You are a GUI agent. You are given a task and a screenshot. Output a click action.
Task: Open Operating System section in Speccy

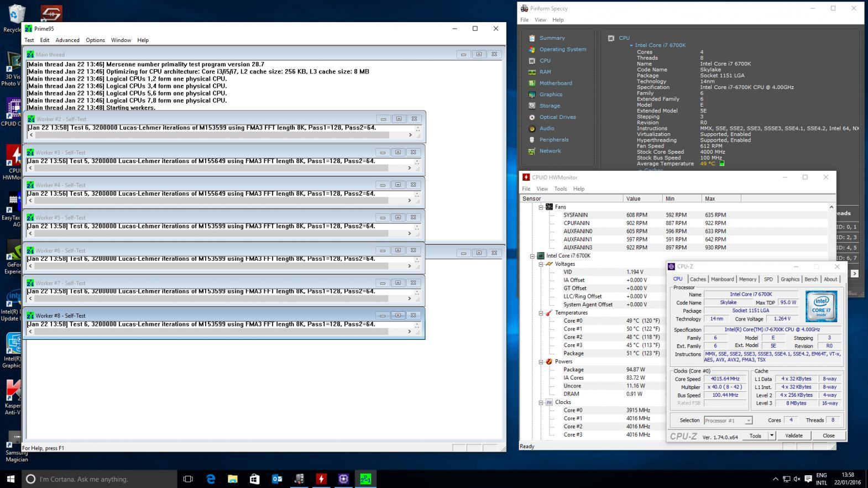point(562,49)
